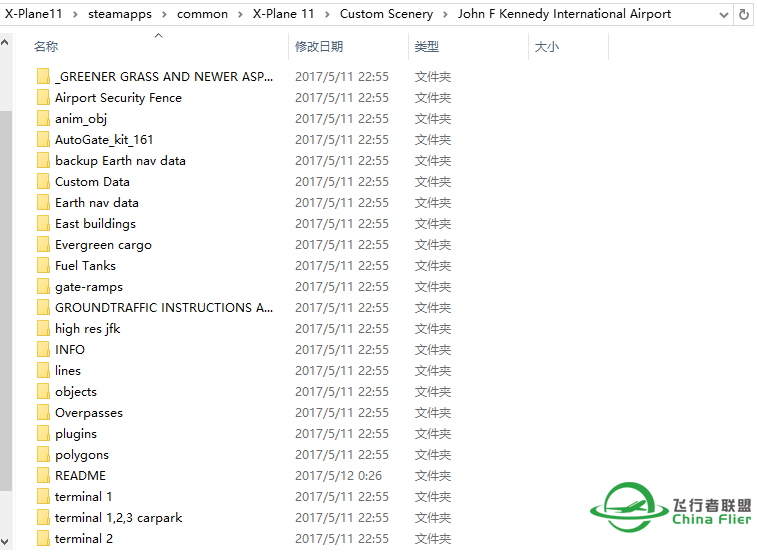Select the Airport Security Fence folder name
The image size is (757, 553).
118,98
